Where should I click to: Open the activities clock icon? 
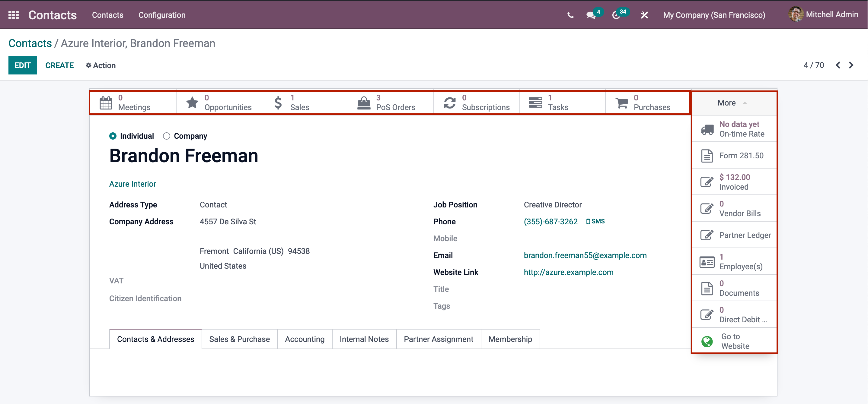pyautogui.click(x=616, y=15)
